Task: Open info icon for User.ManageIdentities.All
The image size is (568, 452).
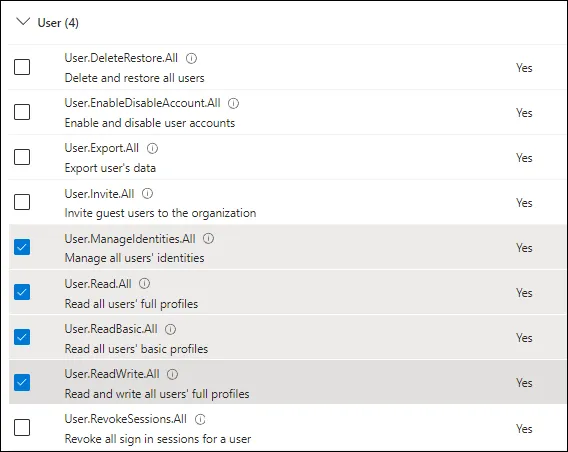Action: tap(208, 239)
